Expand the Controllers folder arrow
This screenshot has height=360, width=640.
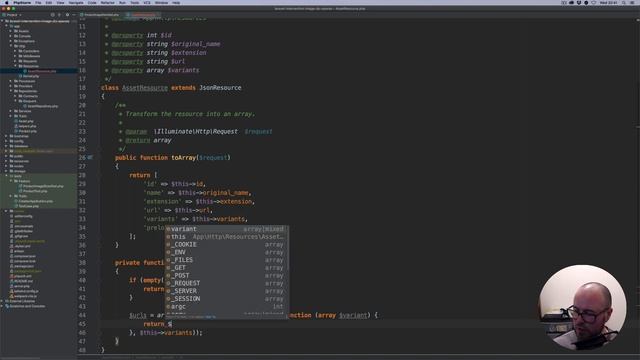coord(16,51)
